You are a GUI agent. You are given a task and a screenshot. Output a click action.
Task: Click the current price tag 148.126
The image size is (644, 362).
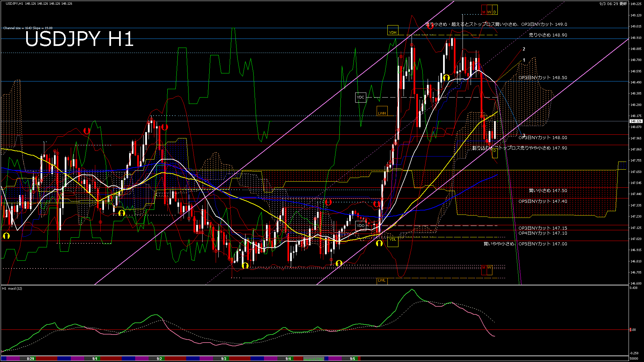[636, 121]
